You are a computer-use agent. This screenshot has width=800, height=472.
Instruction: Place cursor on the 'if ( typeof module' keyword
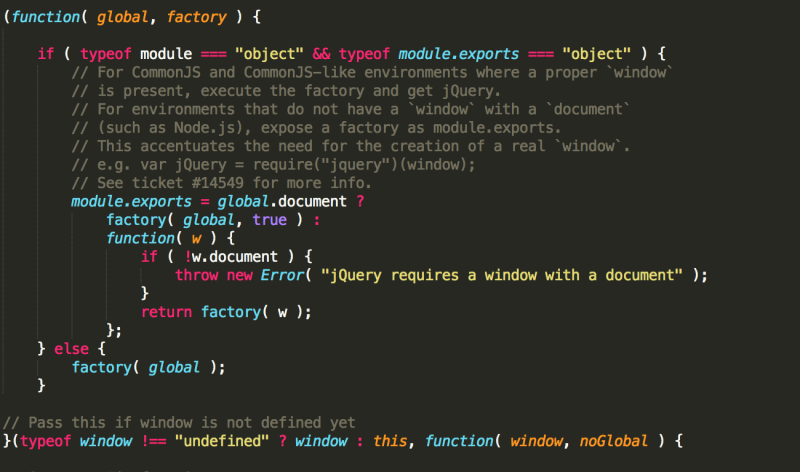(x=45, y=53)
